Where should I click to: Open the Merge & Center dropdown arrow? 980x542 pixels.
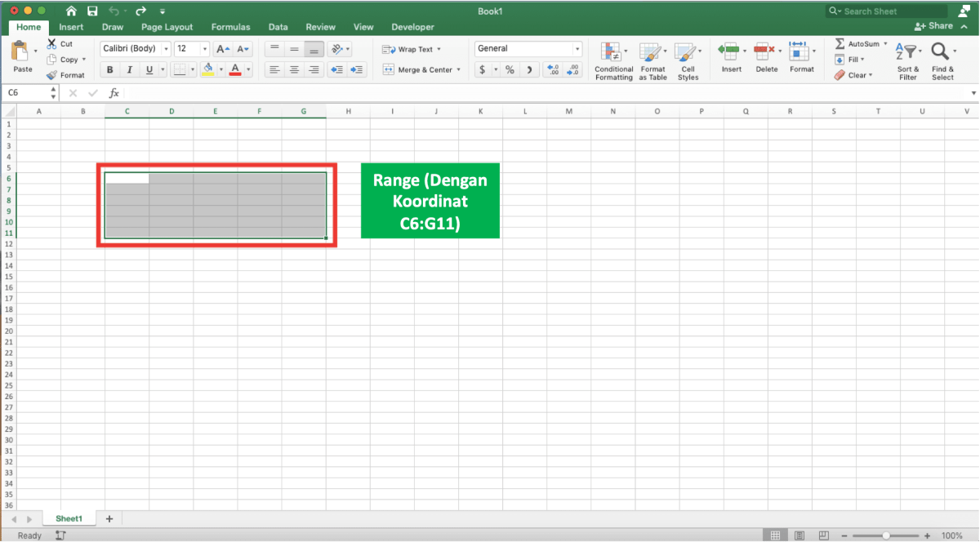click(458, 70)
